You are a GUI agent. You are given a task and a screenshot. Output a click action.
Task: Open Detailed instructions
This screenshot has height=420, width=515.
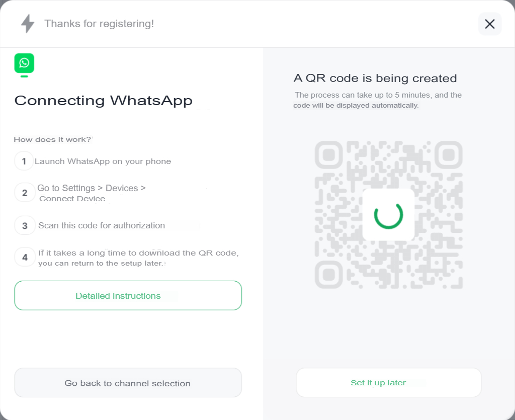pos(128,296)
